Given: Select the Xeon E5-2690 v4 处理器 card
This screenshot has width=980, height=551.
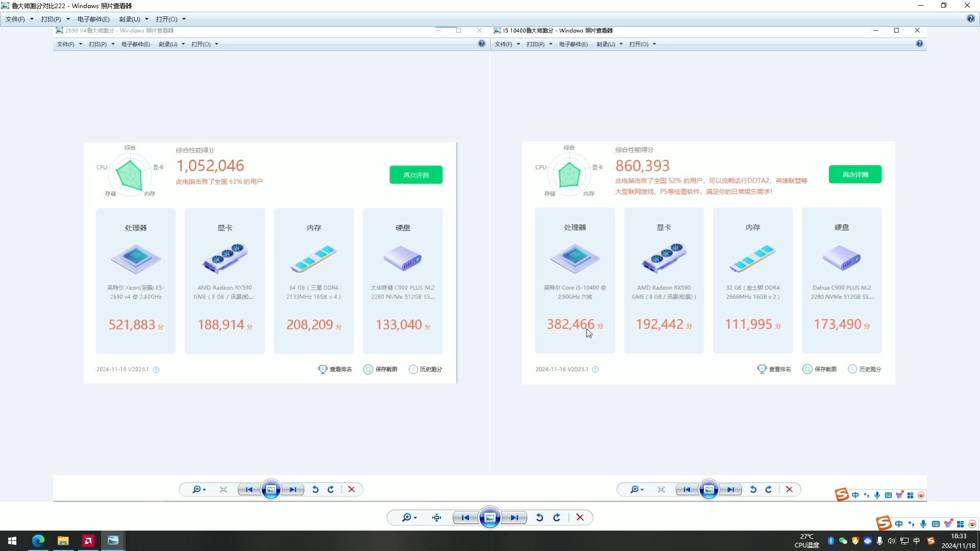Looking at the screenshot, I should 136,281.
